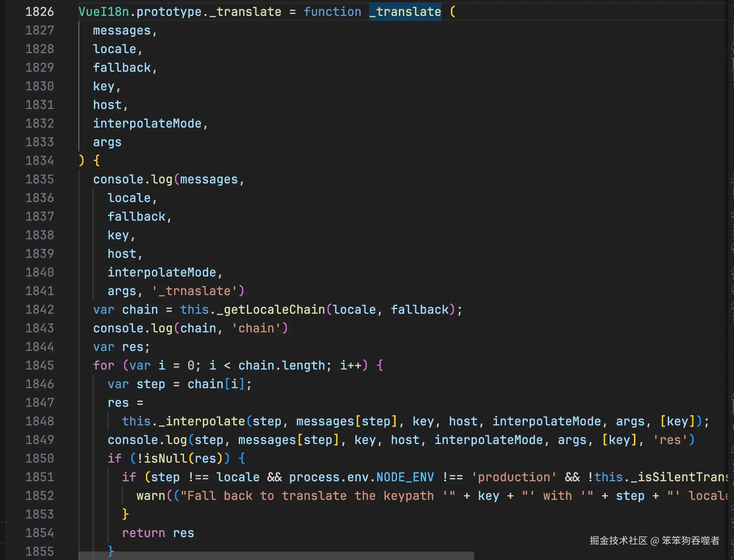Click var res declaration on line 1844
The height and width of the screenshot is (560, 734).
point(121,347)
